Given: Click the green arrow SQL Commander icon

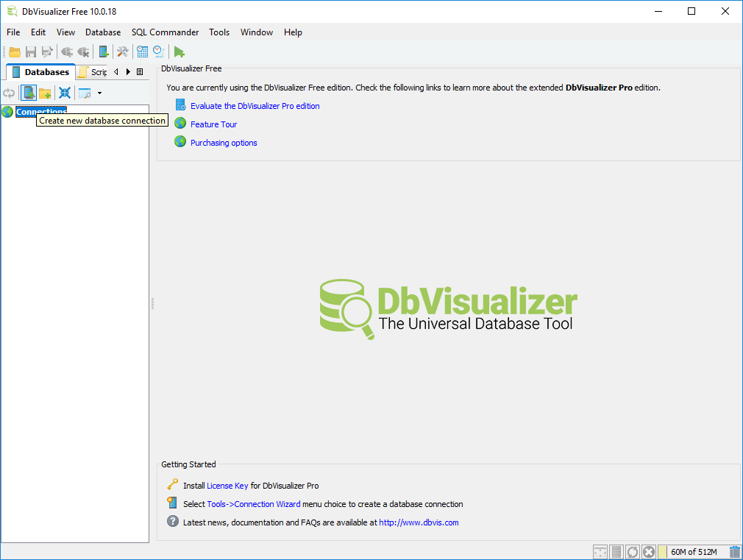Looking at the screenshot, I should coord(179,52).
